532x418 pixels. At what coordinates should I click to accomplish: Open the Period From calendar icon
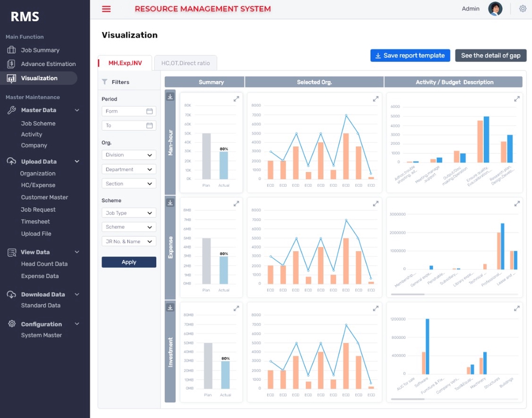coord(149,111)
